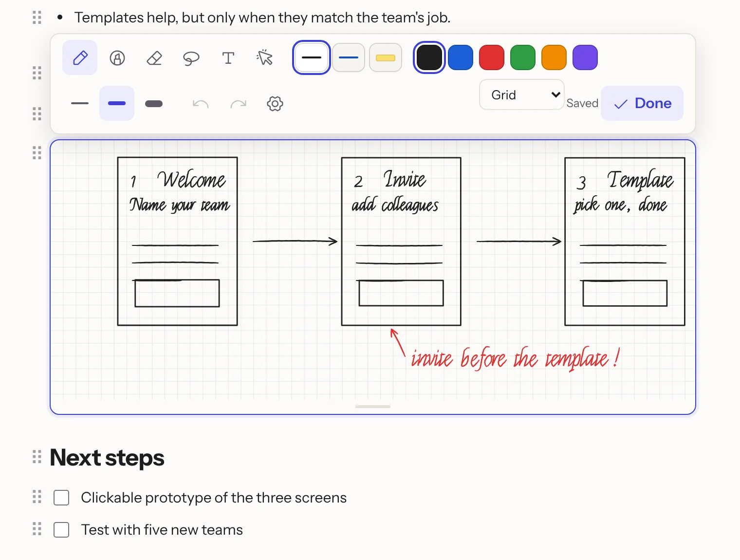Pick the Lasso selection tool
The height and width of the screenshot is (560, 740).
tap(191, 58)
